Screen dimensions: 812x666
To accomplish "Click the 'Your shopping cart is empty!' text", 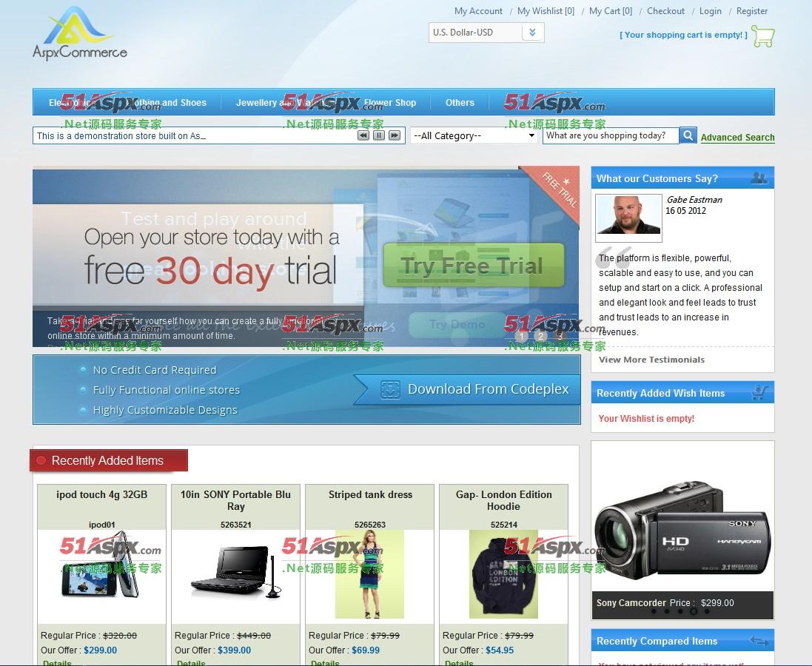I will coord(683,35).
